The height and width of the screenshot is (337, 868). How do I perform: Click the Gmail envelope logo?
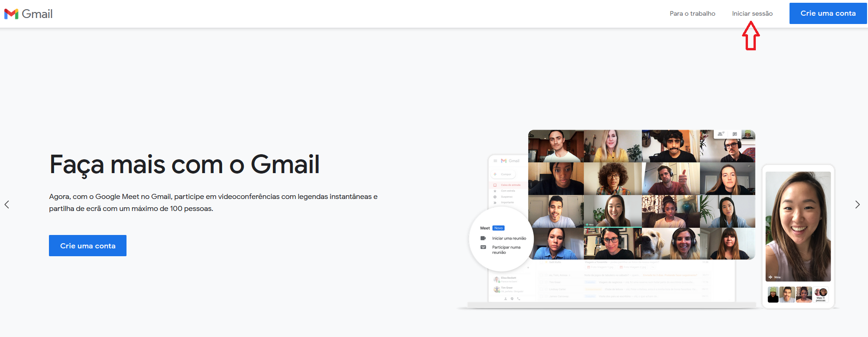coord(11,14)
